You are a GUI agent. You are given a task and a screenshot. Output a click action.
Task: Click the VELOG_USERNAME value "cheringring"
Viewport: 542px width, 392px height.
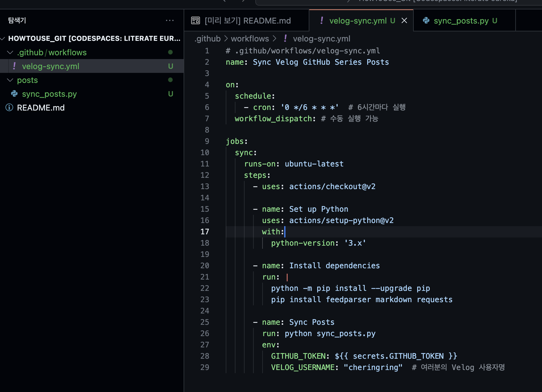(x=373, y=367)
